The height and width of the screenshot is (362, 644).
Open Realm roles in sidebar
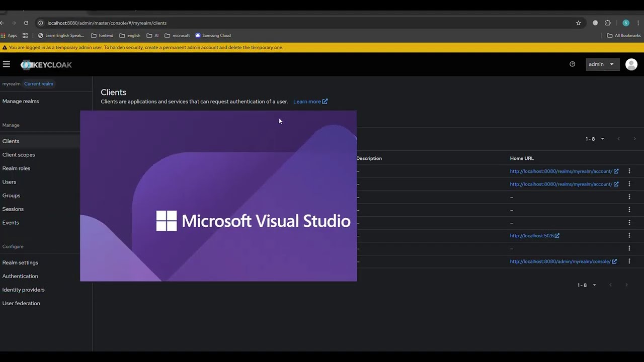pos(16,168)
